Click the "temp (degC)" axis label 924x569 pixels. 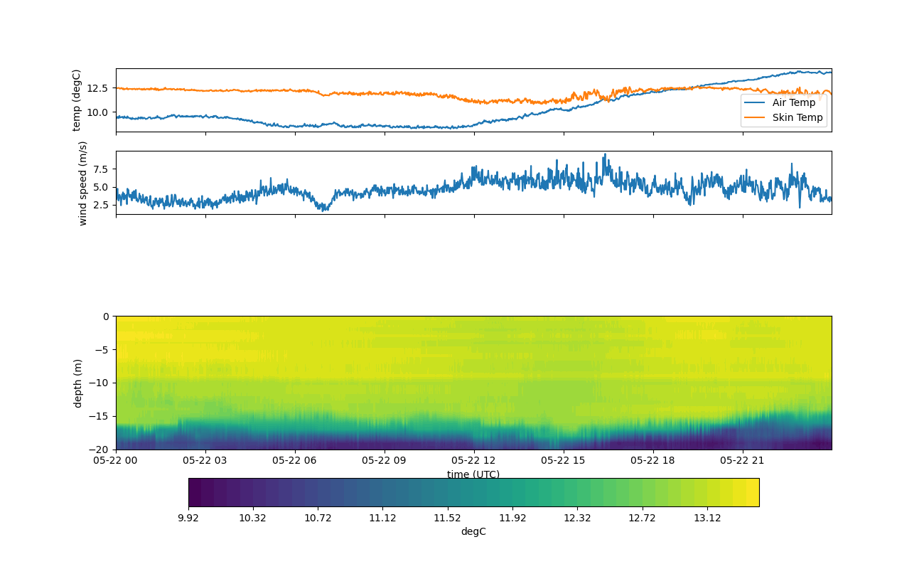77,100
